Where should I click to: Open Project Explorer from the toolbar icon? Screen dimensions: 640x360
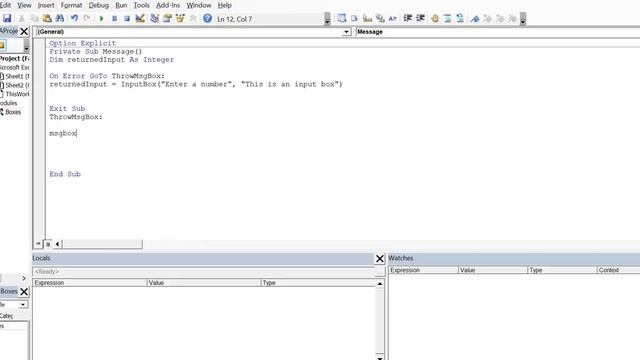(155, 18)
